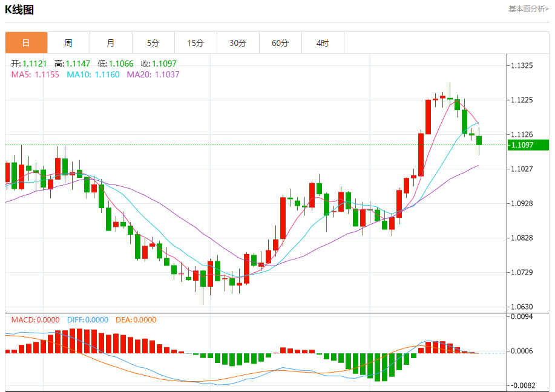Click the 1.1027 price axis label
The image size is (555, 392).
(522, 169)
